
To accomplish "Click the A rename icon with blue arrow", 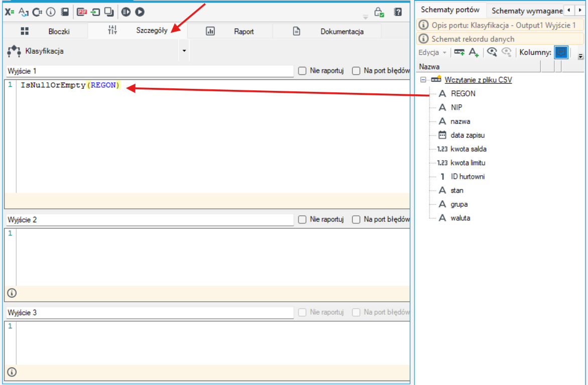I will (23, 12).
